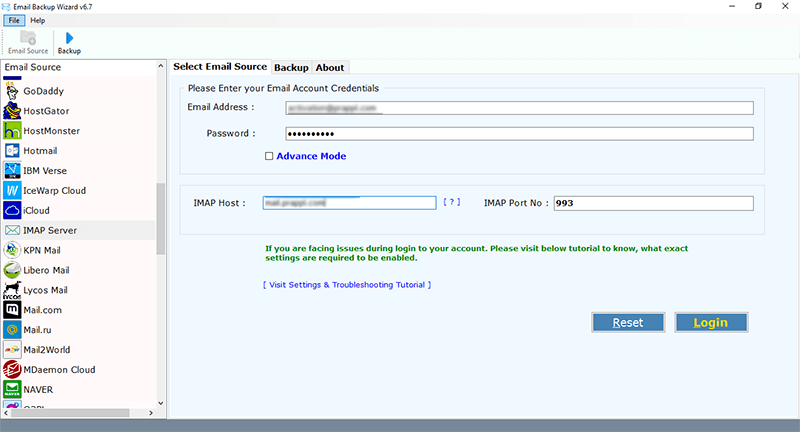
Task: Switch to the Backup tab
Action: coord(291,67)
